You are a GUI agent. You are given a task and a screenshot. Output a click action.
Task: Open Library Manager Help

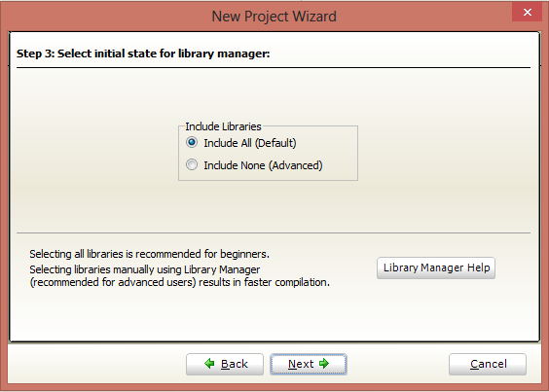[x=436, y=268]
